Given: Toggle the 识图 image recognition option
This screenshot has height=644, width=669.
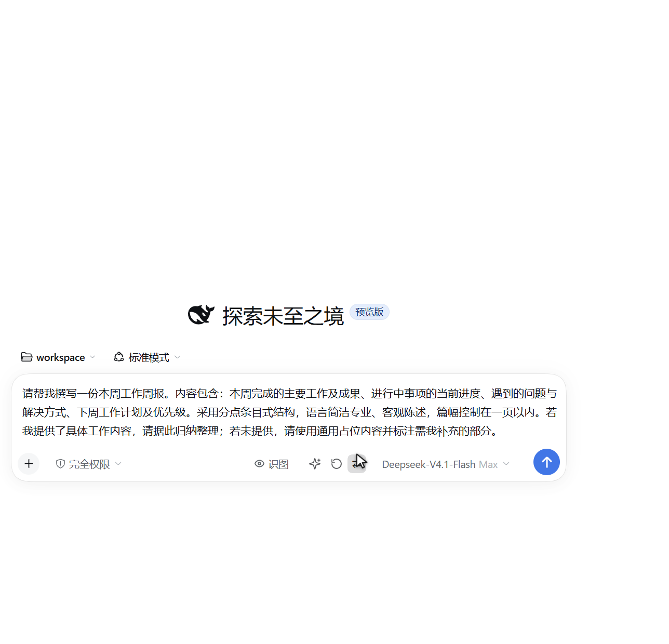Looking at the screenshot, I should [271, 464].
